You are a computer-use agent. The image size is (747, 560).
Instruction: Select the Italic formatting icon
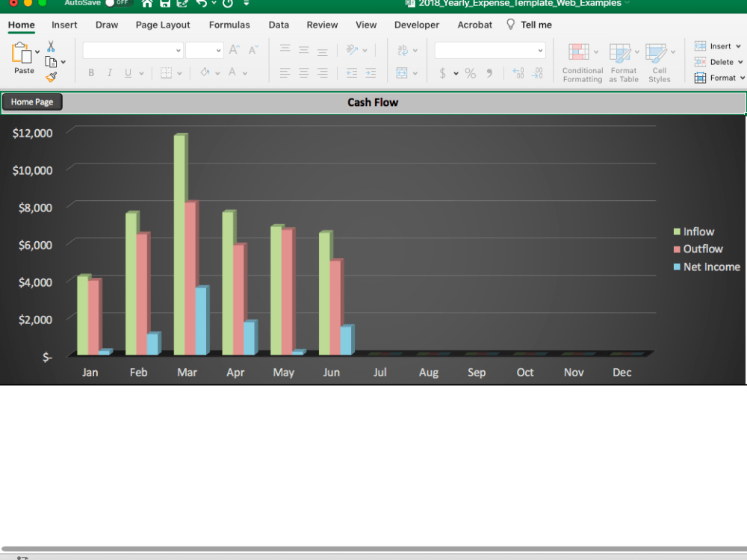point(108,72)
